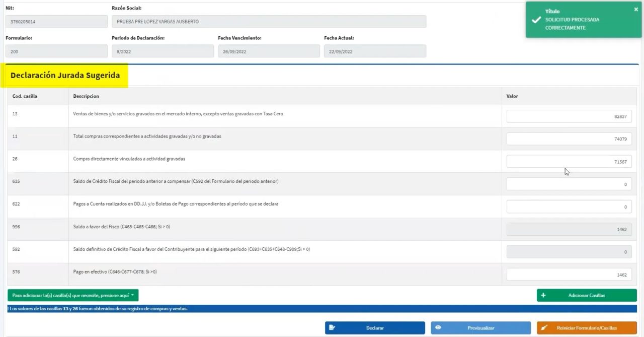Click the Declaración Jurada Sugerida heading
Viewport: 644px width, 337px height.
(65, 76)
